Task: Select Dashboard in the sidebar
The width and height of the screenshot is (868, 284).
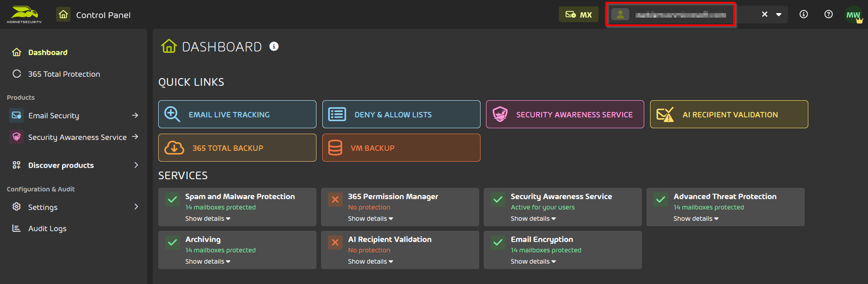Action: (48, 52)
